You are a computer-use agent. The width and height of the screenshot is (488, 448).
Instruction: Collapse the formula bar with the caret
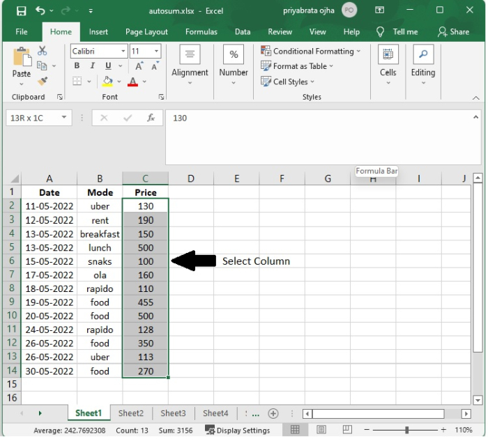[x=475, y=117]
